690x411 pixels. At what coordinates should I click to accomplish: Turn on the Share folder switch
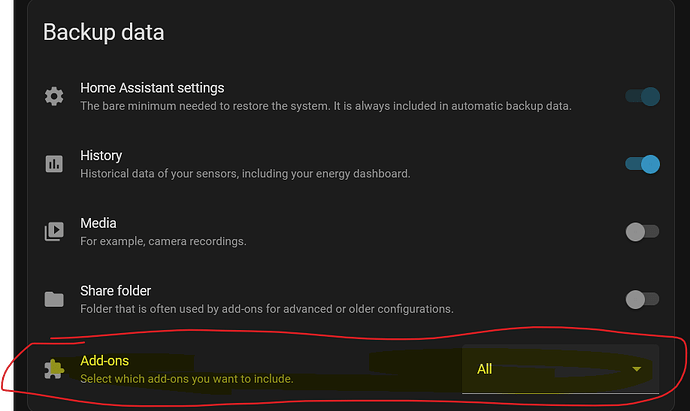point(642,299)
